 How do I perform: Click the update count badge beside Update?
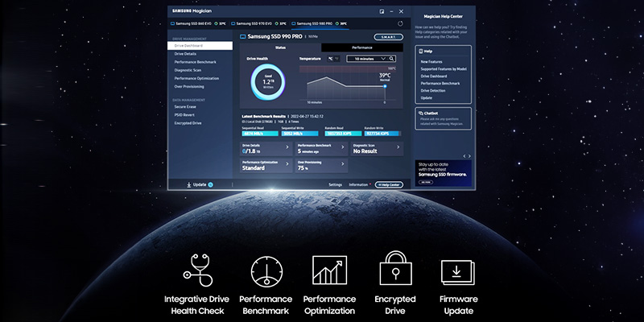coord(210,185)
